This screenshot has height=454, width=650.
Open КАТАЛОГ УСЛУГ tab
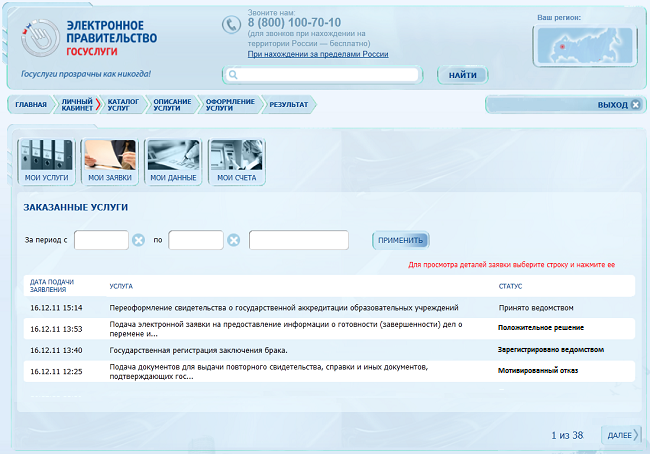pos(123,104)
